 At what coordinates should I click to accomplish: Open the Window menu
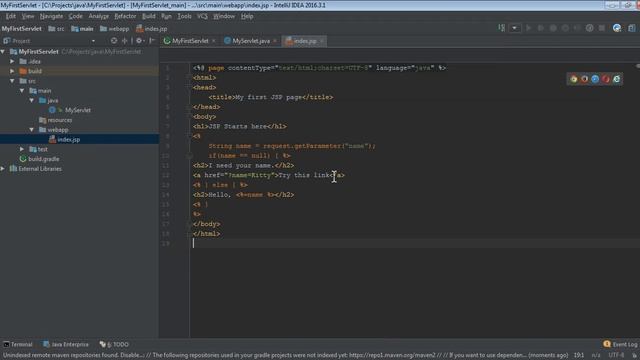point(224,16)
